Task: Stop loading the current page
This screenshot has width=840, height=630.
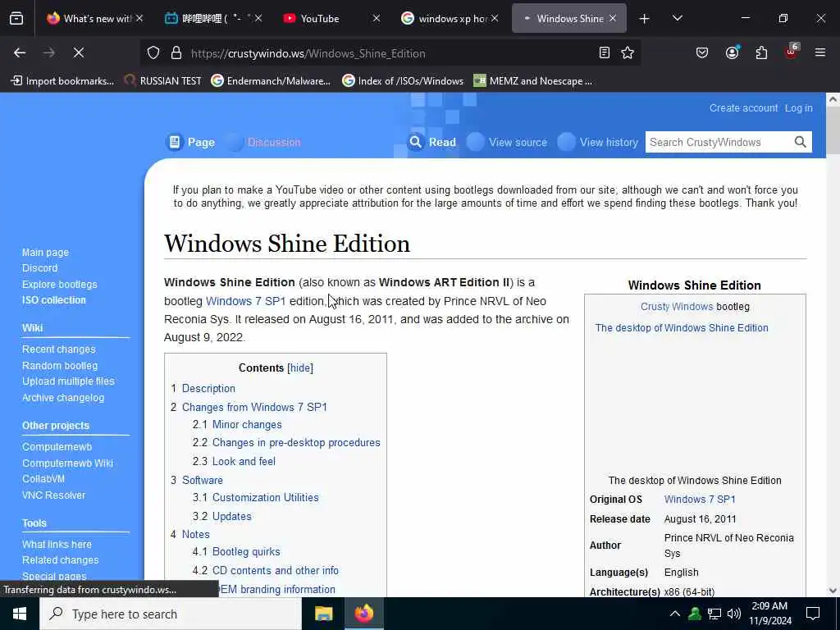Action: pyautogui.click(x=78, y=52)
